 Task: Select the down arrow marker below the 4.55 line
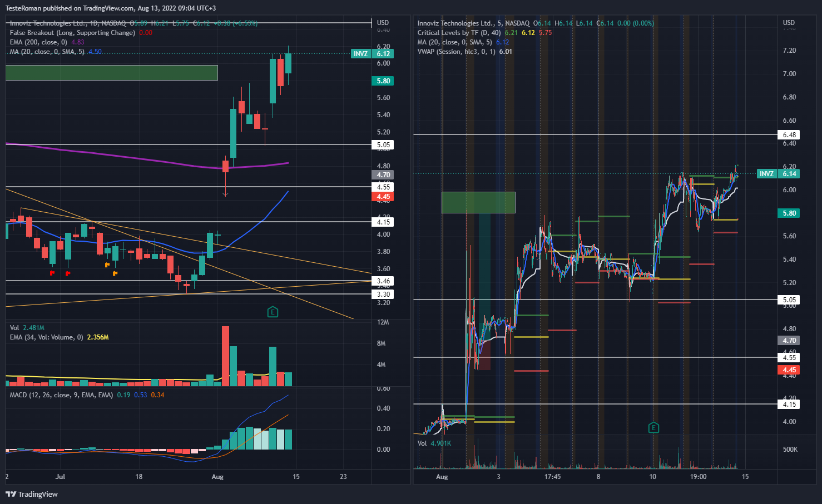coord(225,193)
